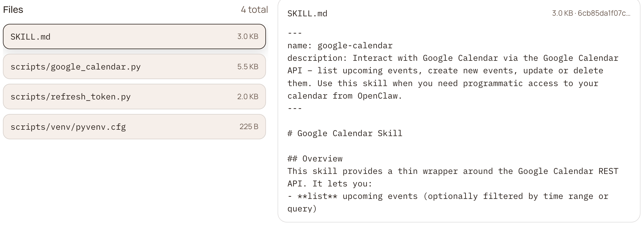
Task: Click the "# Google Calendar Skill" heading line
Action: click(x=345, y=133)
